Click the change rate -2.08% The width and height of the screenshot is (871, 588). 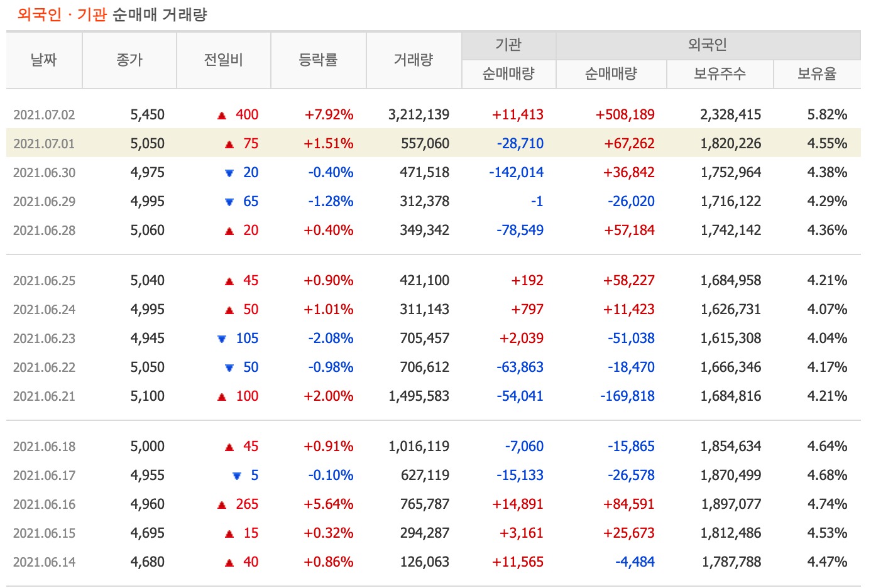(x=331, y=339)
